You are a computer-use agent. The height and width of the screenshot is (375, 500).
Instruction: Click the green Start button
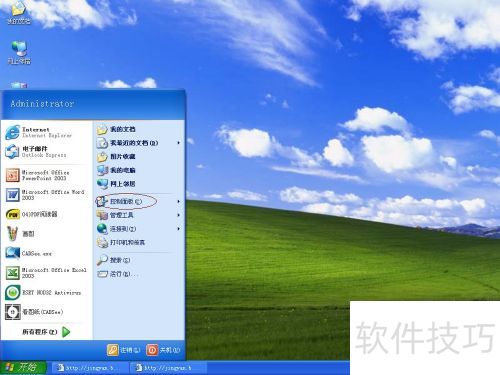(x=23, y=368)
